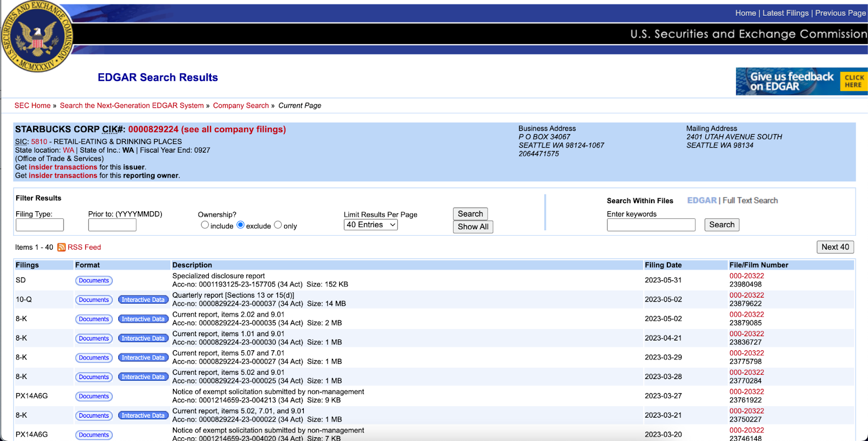The width and height of the screenshot is (868, 441).
Task: Click the 'Items 1 - 40' text
Action: tap(34, 247)
